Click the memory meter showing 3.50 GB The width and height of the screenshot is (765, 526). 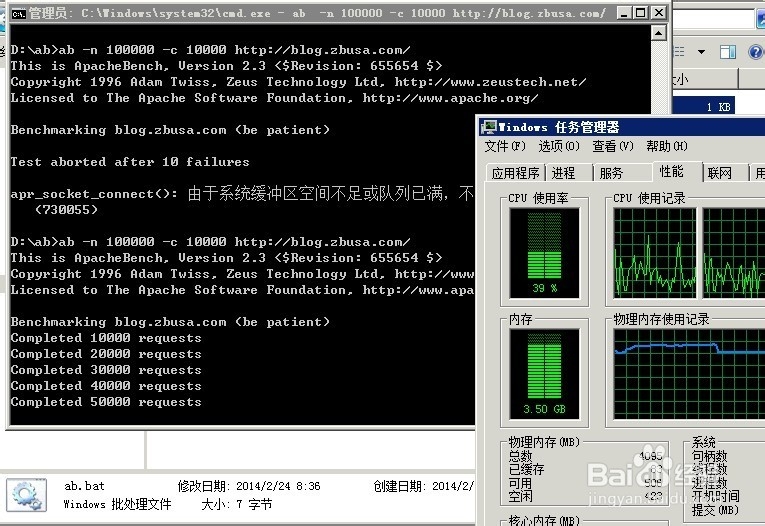[544, 374]
